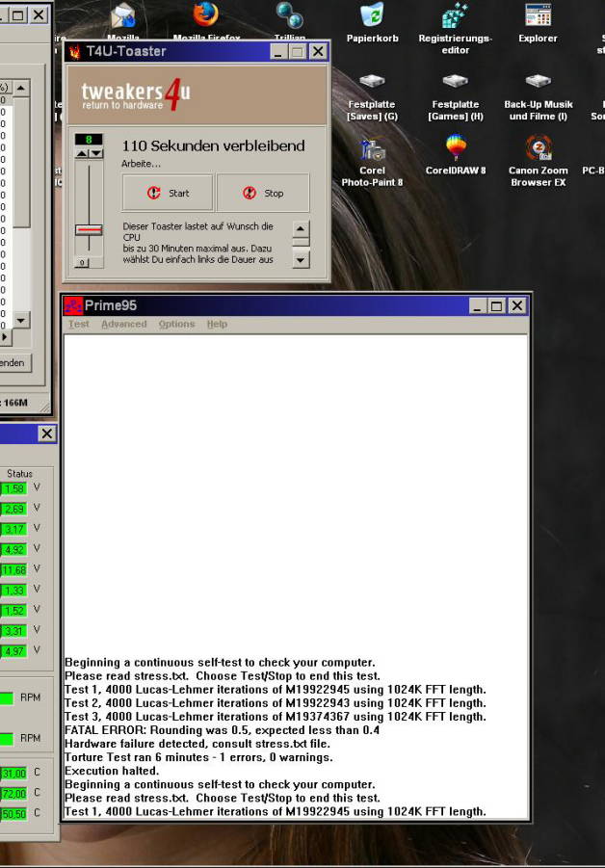Click the T4U-Toaster flame title icon
Viewport: 605px width, 868px height.
pos(75,51)
